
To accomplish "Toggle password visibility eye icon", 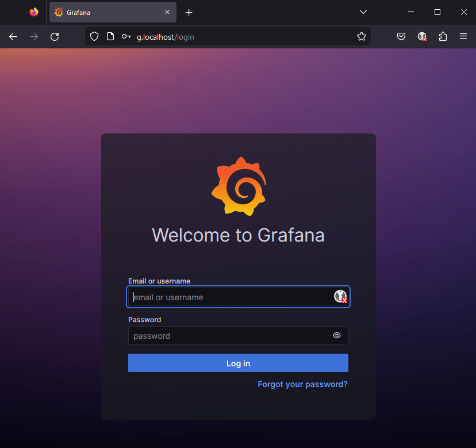I will click(x=337, y=335).
